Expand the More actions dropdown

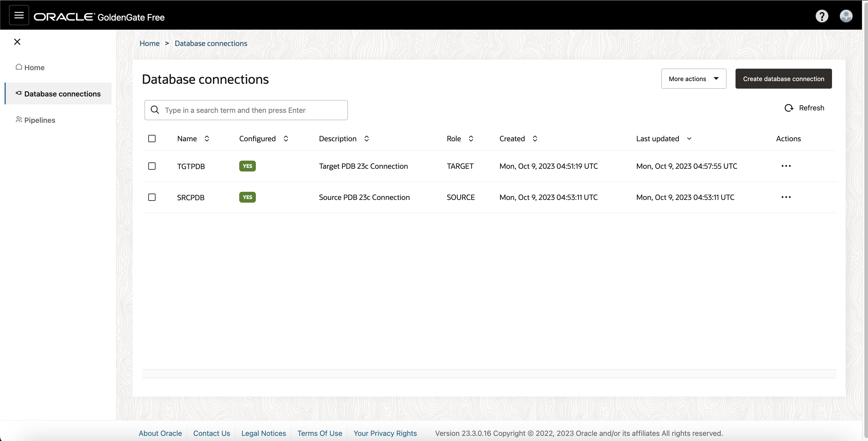(x=693, y=79)
